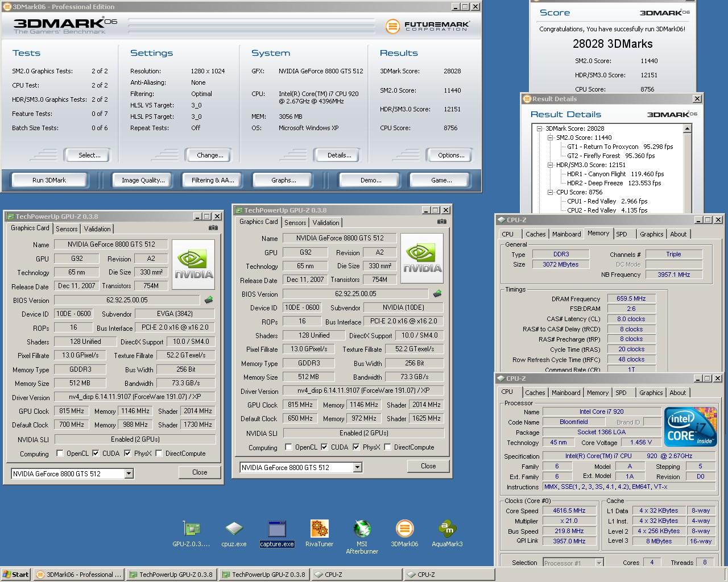Switch to the first CPU-Z taskbar button
728x582 pixels.
click(x=357, y=575)
